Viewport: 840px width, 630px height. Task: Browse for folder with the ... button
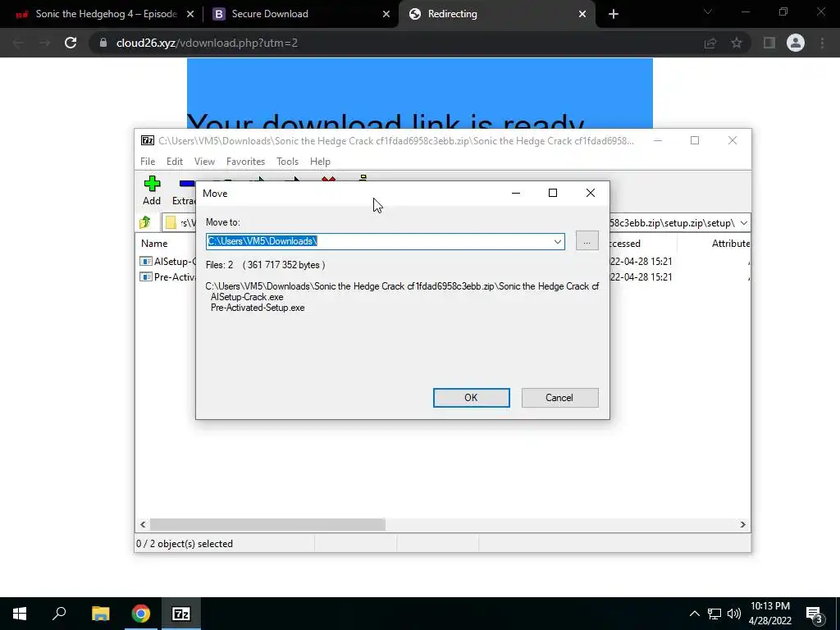[x=587, y=241]
